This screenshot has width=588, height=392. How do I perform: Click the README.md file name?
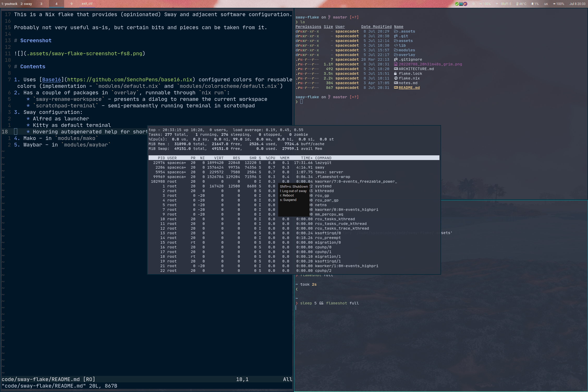click(x=409, y=88)
